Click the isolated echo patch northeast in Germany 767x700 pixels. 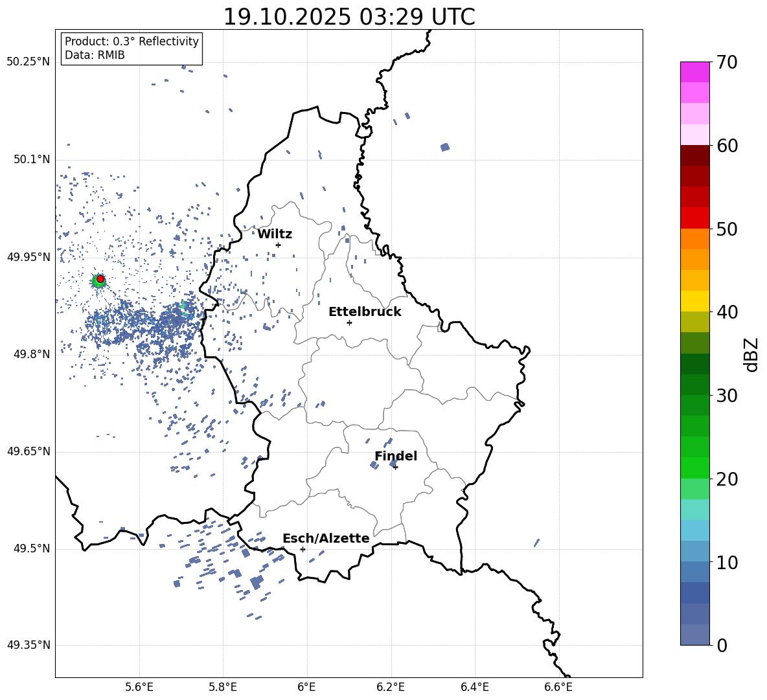click(x=444, y=147)
